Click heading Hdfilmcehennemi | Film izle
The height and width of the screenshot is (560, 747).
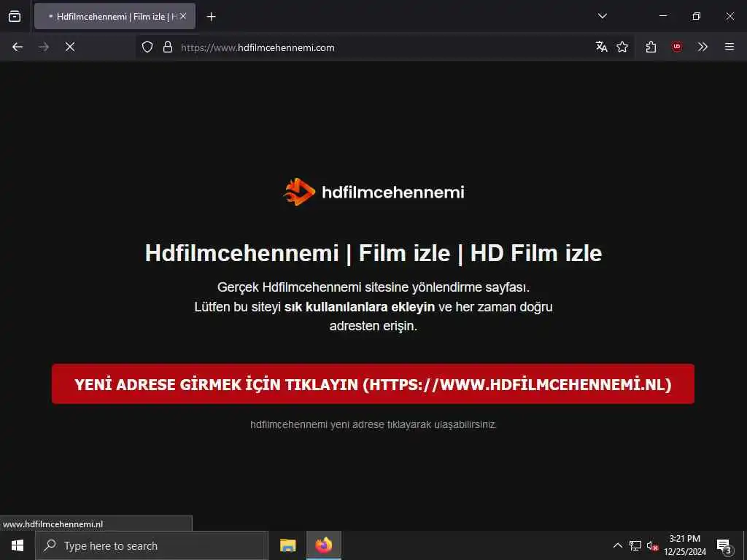[x=373, y=253]
